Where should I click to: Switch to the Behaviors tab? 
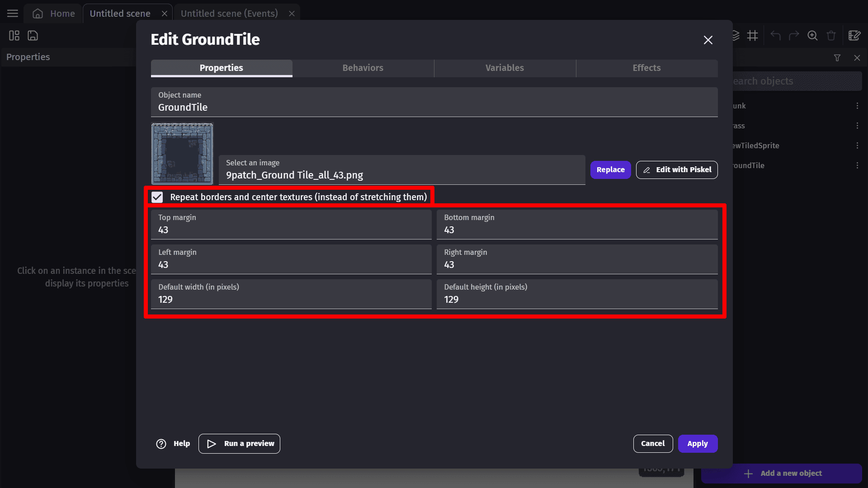363,68
